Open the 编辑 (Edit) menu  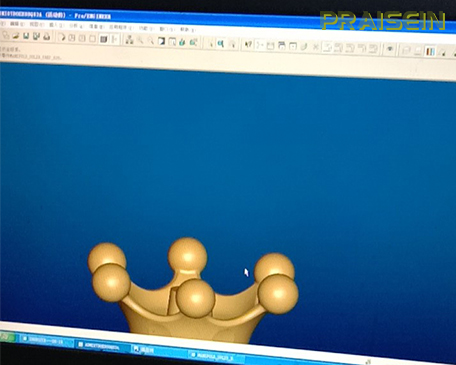point(16,24)
